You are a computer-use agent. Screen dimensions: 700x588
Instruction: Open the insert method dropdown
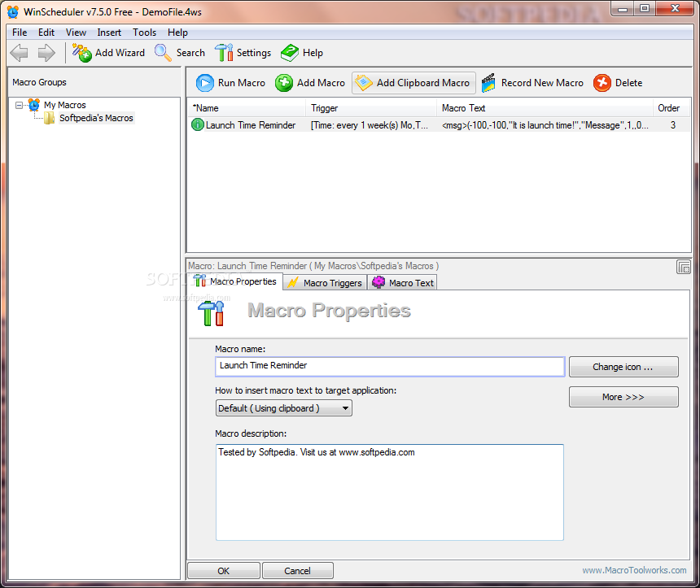[x=283, y=408]
